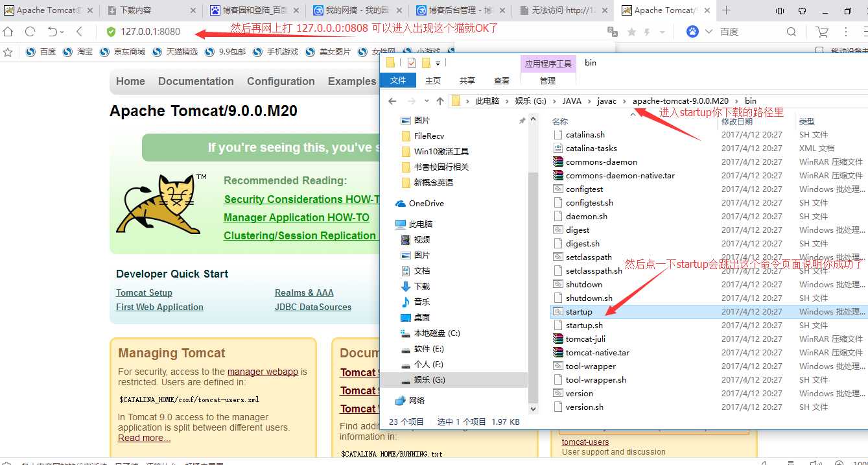Switch to the 博客后台管理 browser tab
Image resolution: width=868 pixels, height=465 pixels.
(460, 10)
